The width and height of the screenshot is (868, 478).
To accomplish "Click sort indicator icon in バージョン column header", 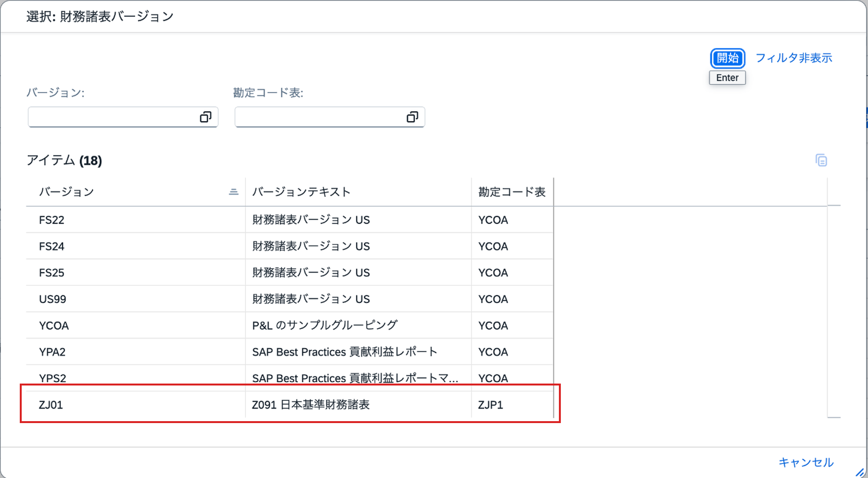I will click(233, 192).
